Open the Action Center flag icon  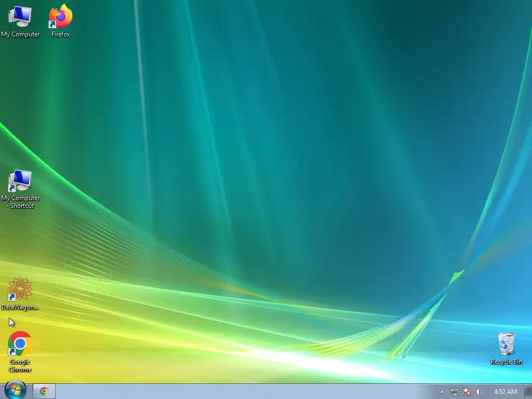(467, 392)
